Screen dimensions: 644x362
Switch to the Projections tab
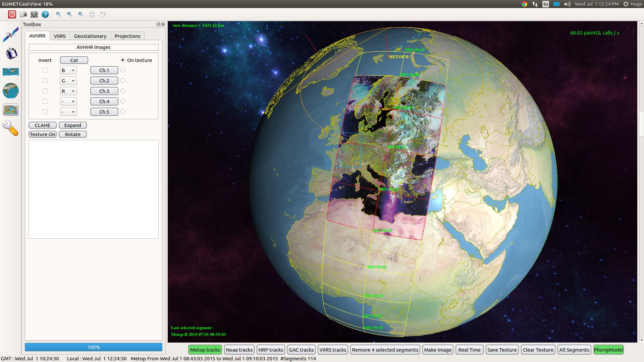127,36
